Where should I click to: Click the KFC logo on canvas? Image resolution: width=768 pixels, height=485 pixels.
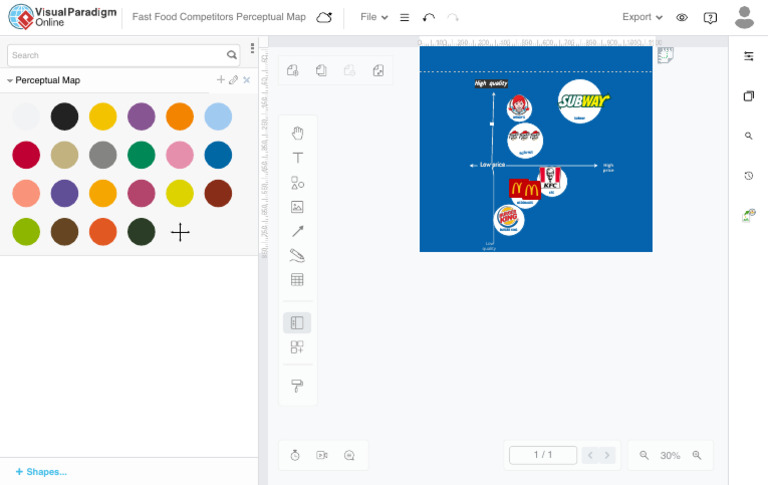tap(550, 180)
